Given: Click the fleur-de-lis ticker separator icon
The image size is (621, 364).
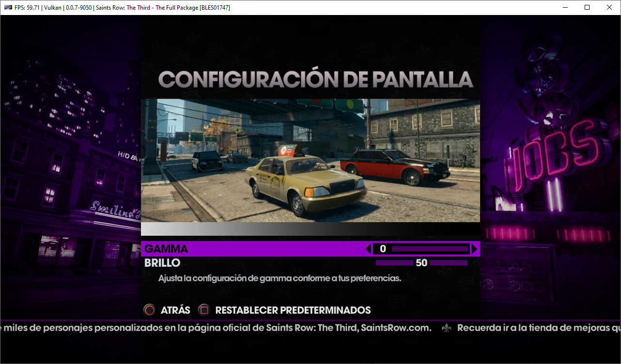Looking at the screenshot, I should tap(447, 328).
